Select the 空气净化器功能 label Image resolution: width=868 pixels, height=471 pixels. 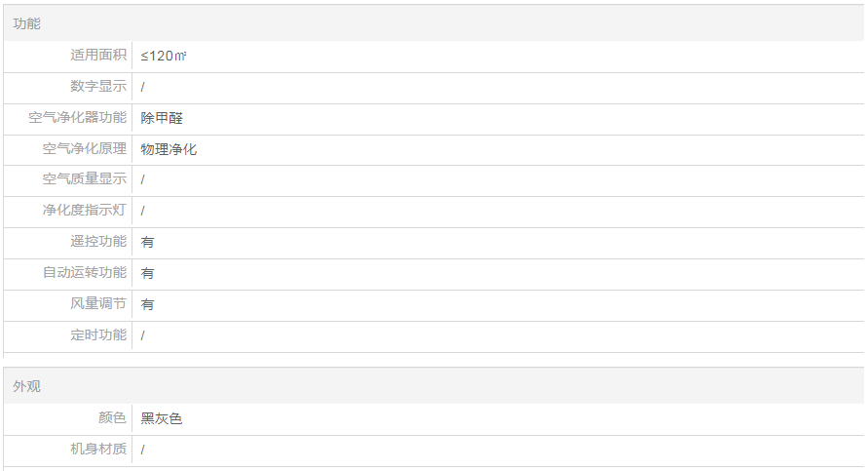(x=78, y=118)
